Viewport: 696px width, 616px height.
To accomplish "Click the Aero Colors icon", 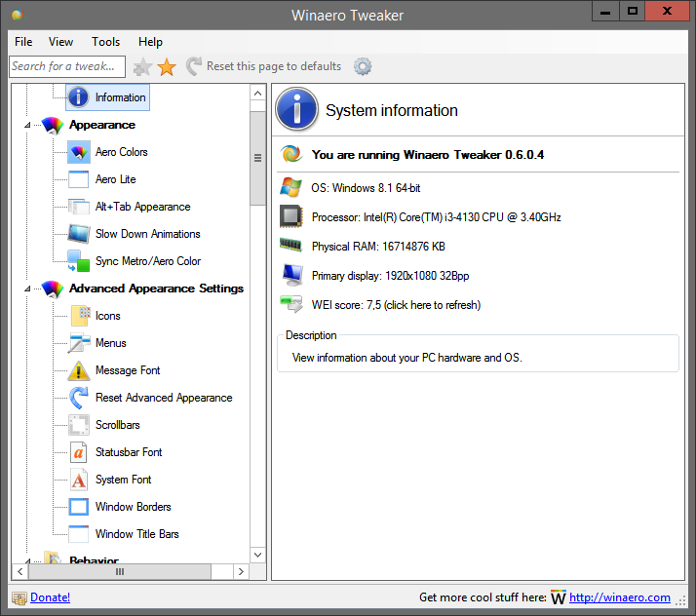I will point(79,152).
